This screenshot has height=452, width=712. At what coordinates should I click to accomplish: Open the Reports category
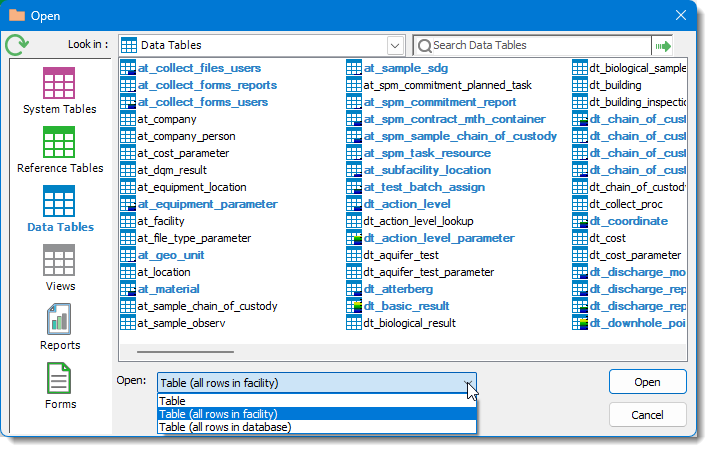(59, 327)
